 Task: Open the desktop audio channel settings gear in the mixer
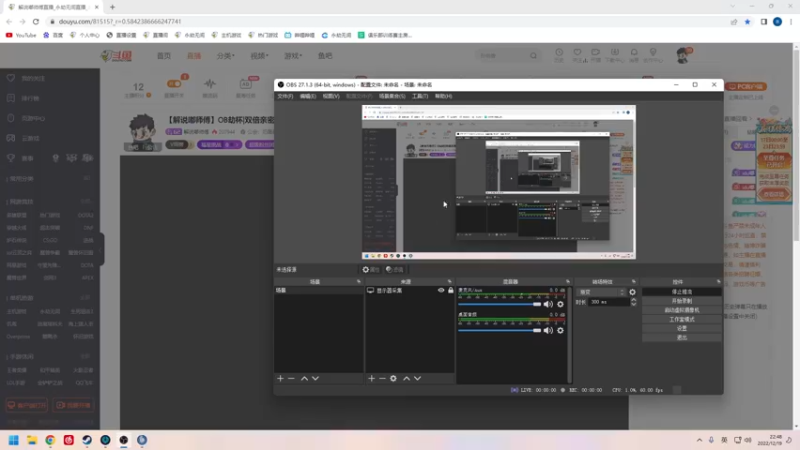coord(560,331)
